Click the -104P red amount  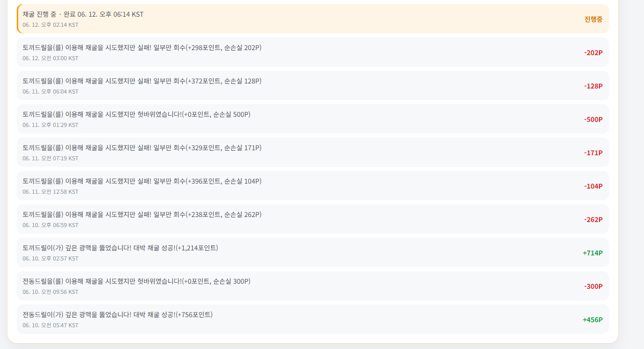pos(593,186)
